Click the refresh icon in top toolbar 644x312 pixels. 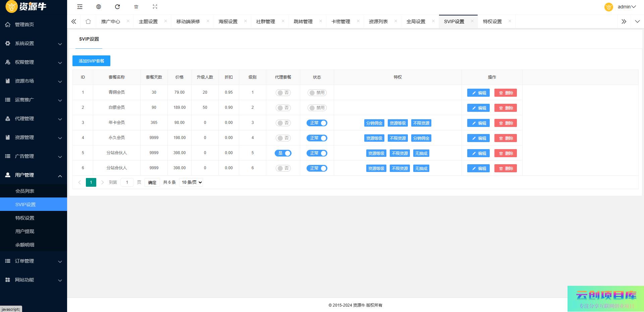click(x=117, y=7)
